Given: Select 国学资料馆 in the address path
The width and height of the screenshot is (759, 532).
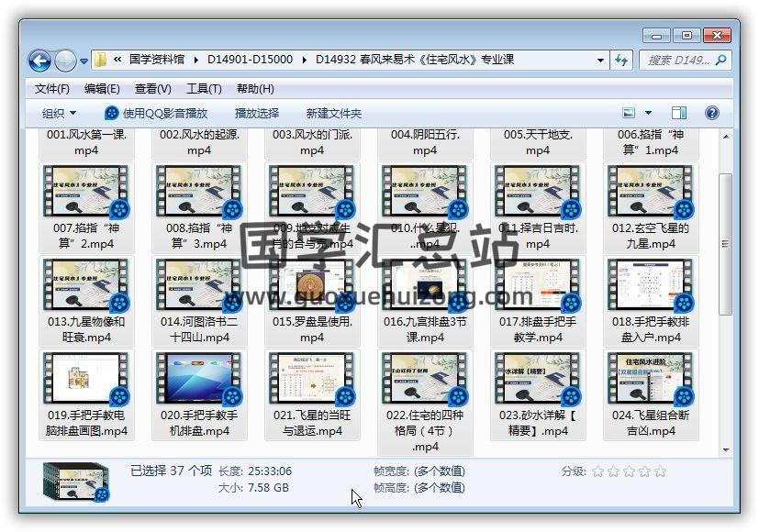Looking at the screenshot, I should 156,60.
